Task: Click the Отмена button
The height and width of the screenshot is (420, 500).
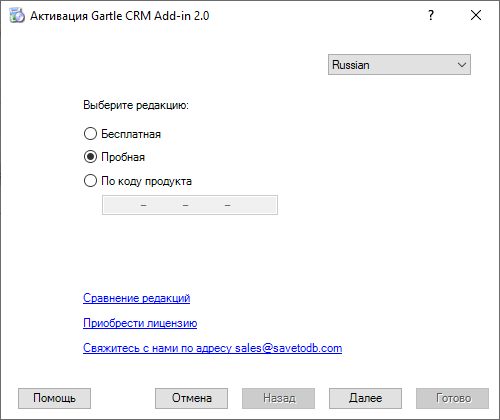Action: coord(191,398)
